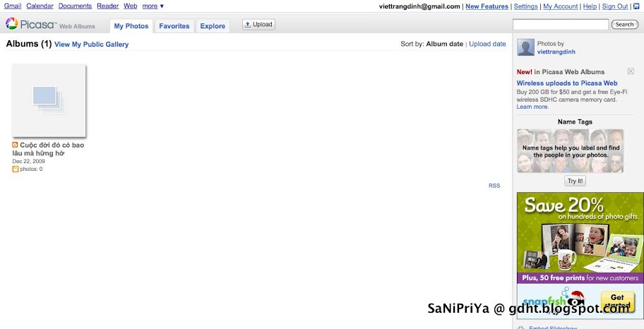Click the user avatar for viettrangdinh
The image size is (644, 329).
coord(525,47)
